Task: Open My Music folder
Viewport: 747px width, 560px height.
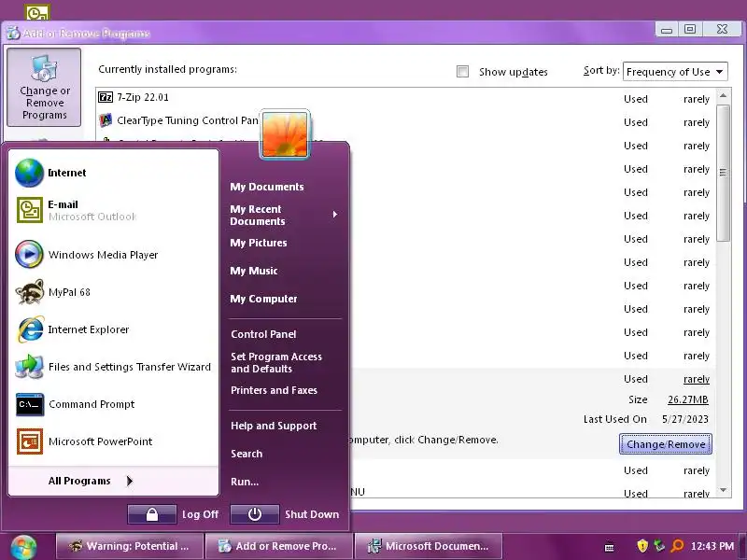Action: click(x=254, y=271)
